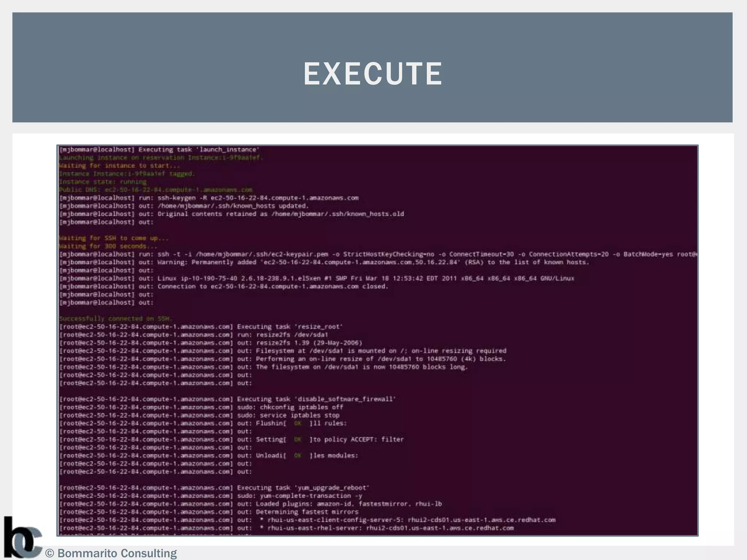The width and height of the screenshot is (747, 560).
Task: Select the 'sudo: chkconfig iptables off' line
Action: click(201, 407)
